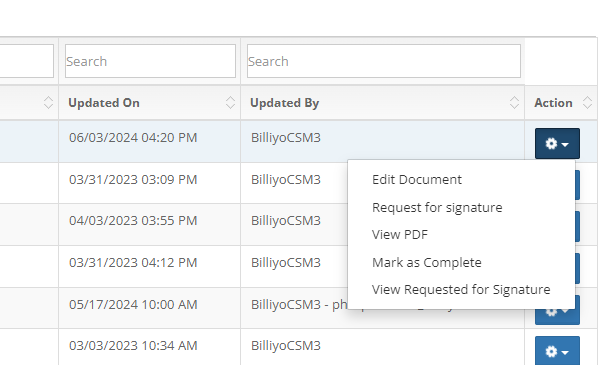The height and width of the screenshot is (365, 598).
Task: Focus the Updated By search field
Action: (x=384, y=61)
